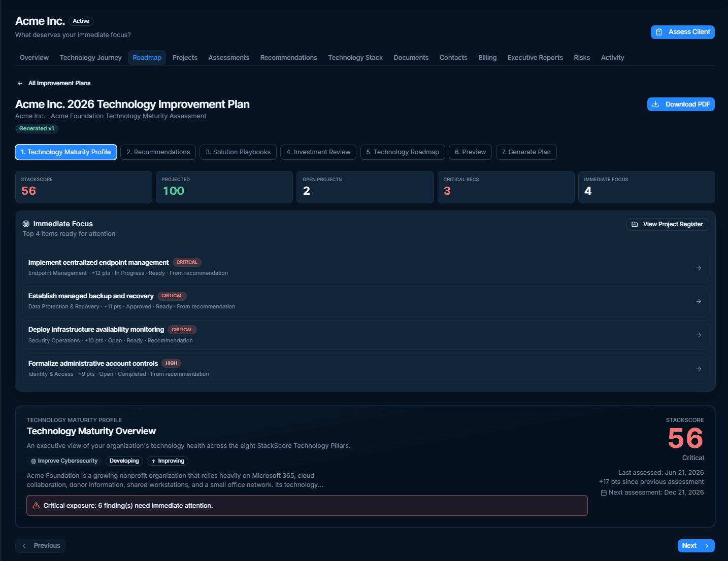The height and width of the screenshot is (561, 728).
Task: Open step 6 Preview
Action: [x=470, y=152]
